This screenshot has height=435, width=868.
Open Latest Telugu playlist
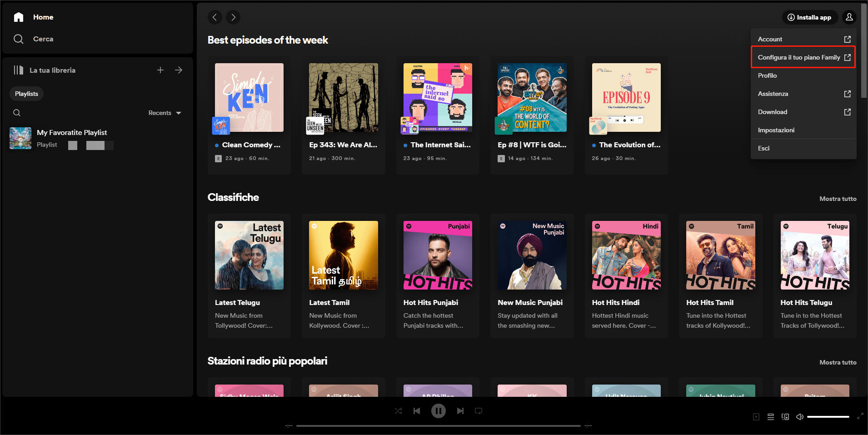(x=249, y=276)
